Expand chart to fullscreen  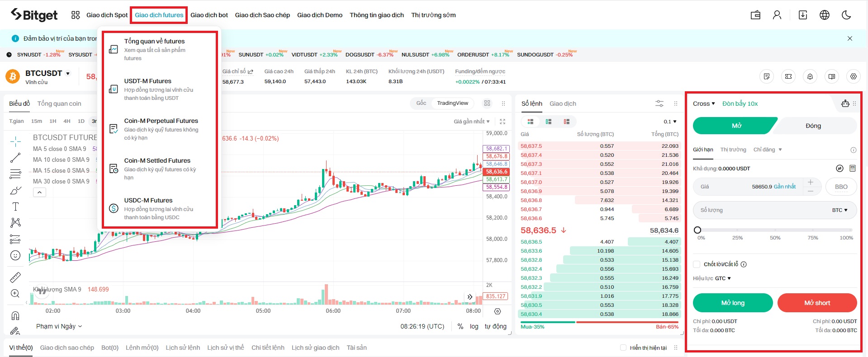(x=503, y=122)
